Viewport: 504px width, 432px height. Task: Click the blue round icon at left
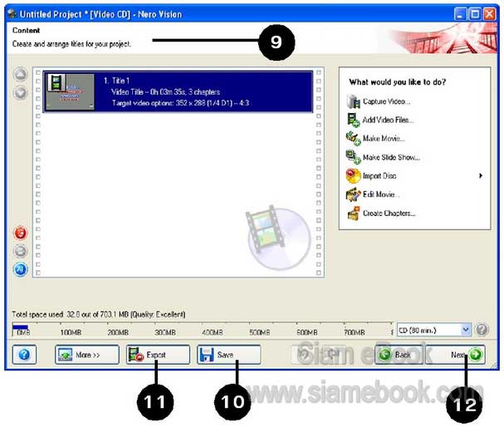point(20,269)
